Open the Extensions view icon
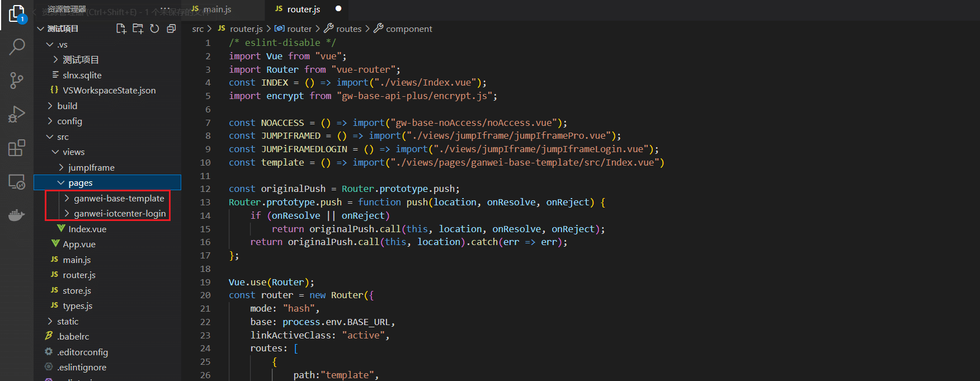The image size is (980, 381). [17, 148]
